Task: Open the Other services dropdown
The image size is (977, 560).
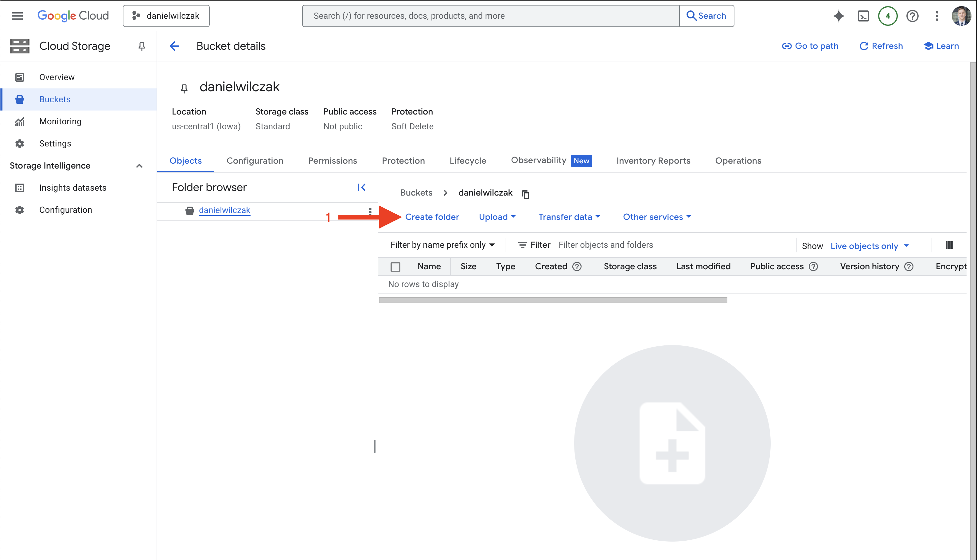Action: [657, 217]
